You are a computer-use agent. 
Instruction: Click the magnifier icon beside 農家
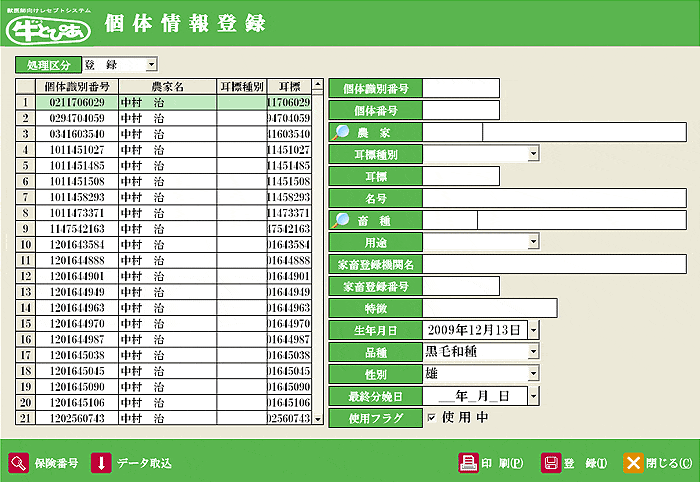[343, 132]
